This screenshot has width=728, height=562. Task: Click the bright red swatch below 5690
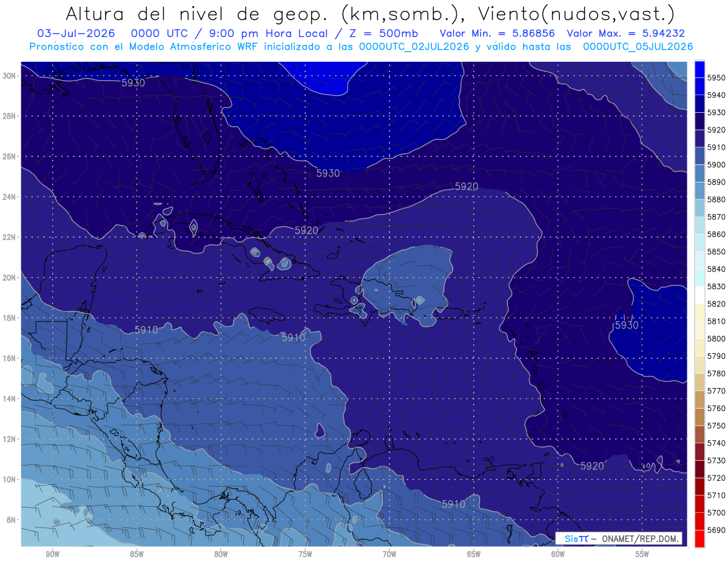tap(699, 538)
